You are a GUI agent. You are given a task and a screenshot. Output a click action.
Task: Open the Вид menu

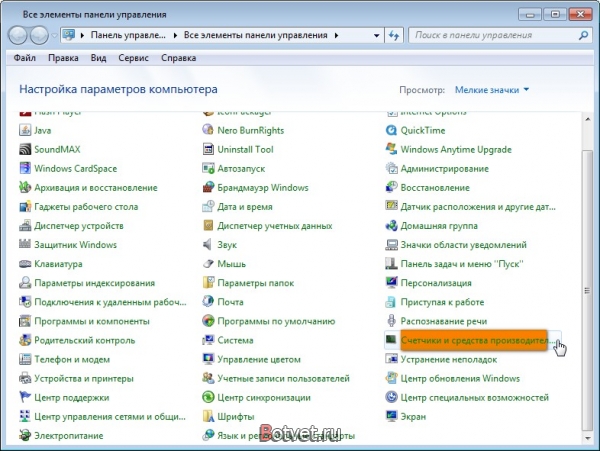[98, 58]
